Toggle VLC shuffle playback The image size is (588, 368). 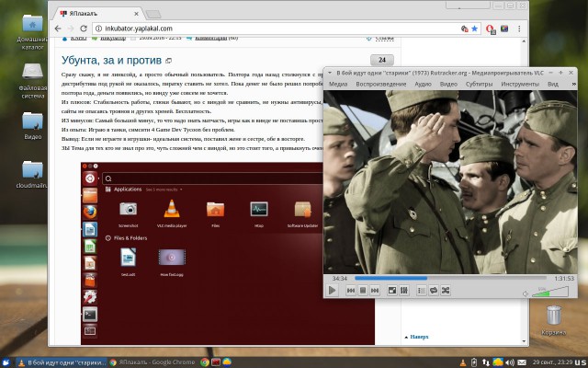click(x=446, y=291)
